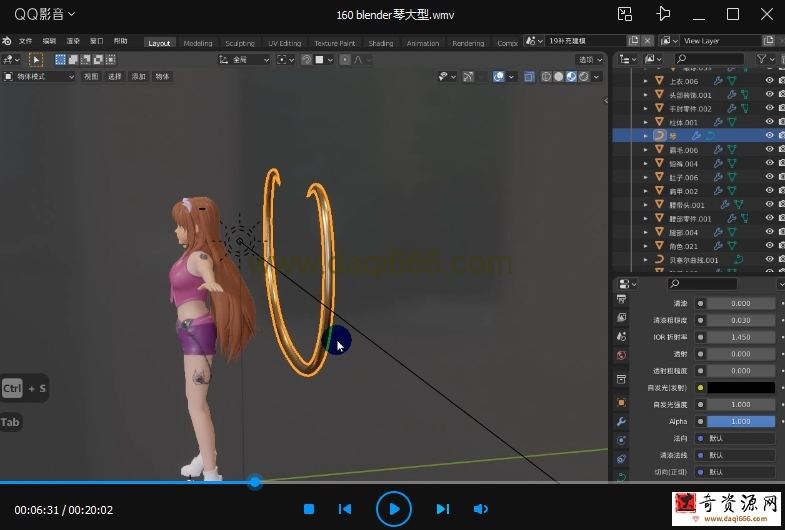
Task: Open the outliner filter dropdown
Action: click(765, 59)
